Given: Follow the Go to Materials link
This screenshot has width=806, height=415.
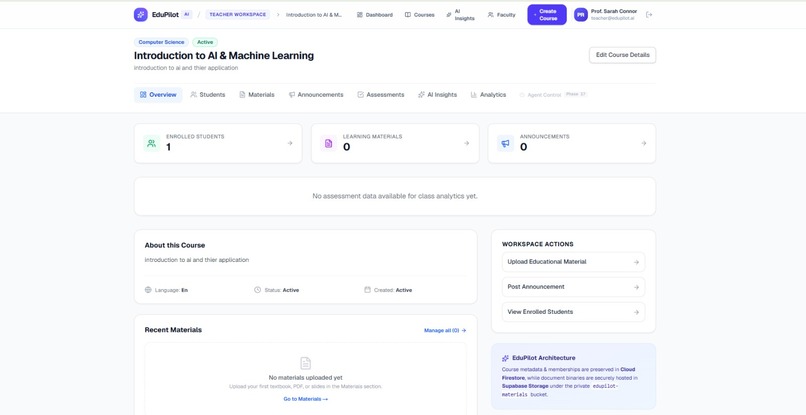Looking at the screenshot, I should (305, 399).
